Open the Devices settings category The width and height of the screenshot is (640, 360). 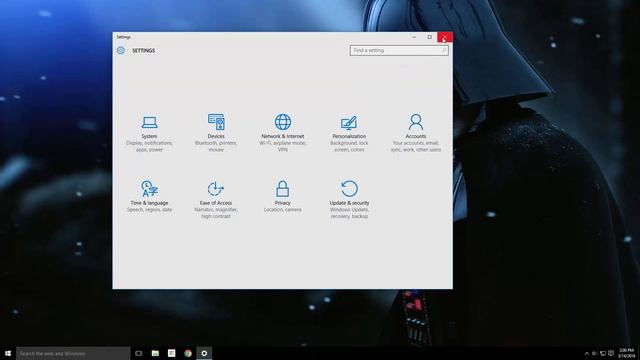216,133
